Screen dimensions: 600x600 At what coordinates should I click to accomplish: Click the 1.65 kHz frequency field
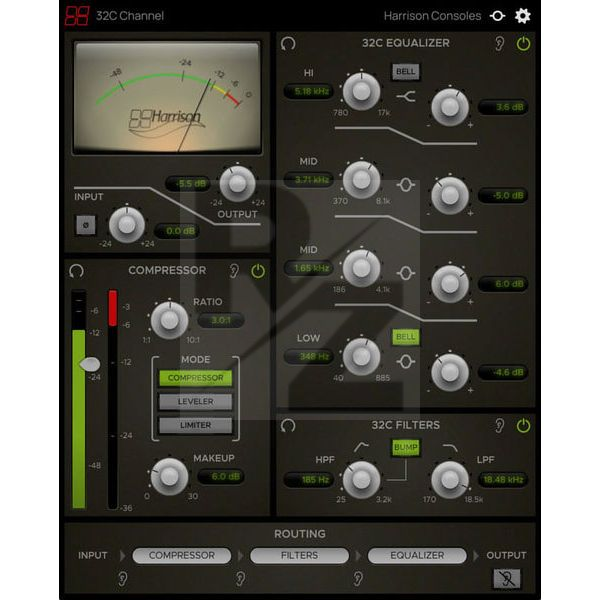click(308, 268)
